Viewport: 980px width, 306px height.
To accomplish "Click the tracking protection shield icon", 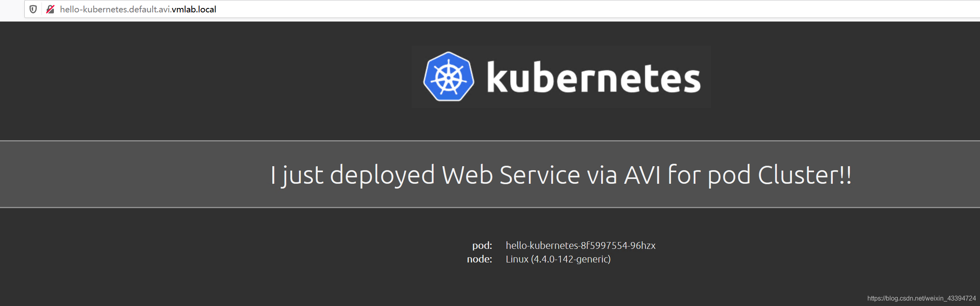I will coord(34,9).
